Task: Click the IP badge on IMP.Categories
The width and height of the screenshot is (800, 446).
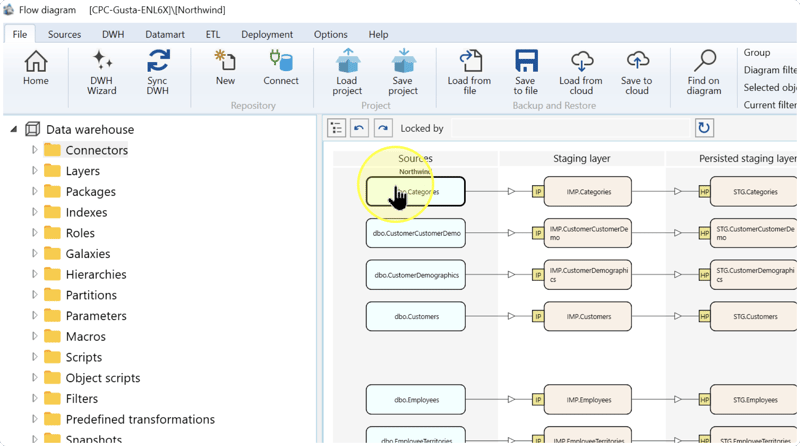Action: pyautogui.click(x=538, y=192)
